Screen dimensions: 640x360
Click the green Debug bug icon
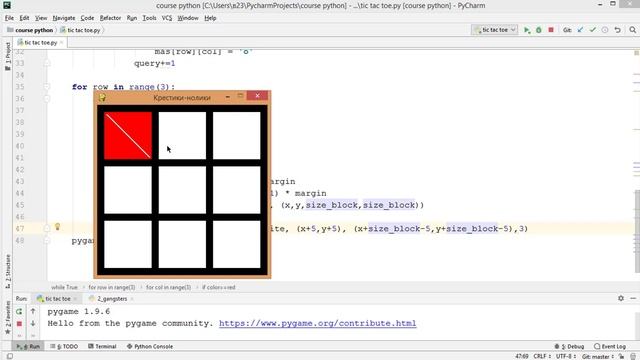coord(539,30)
